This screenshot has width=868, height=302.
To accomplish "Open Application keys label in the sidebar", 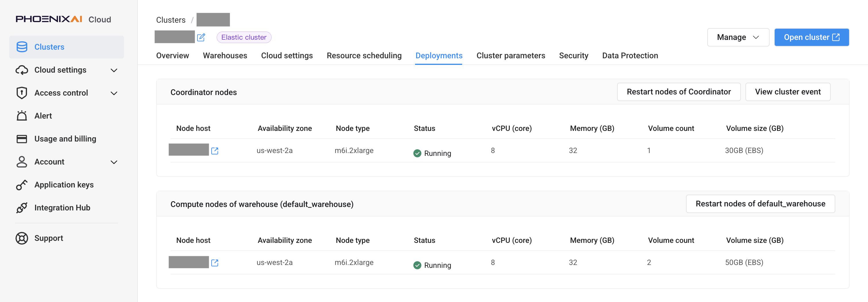I will [64, 185].
